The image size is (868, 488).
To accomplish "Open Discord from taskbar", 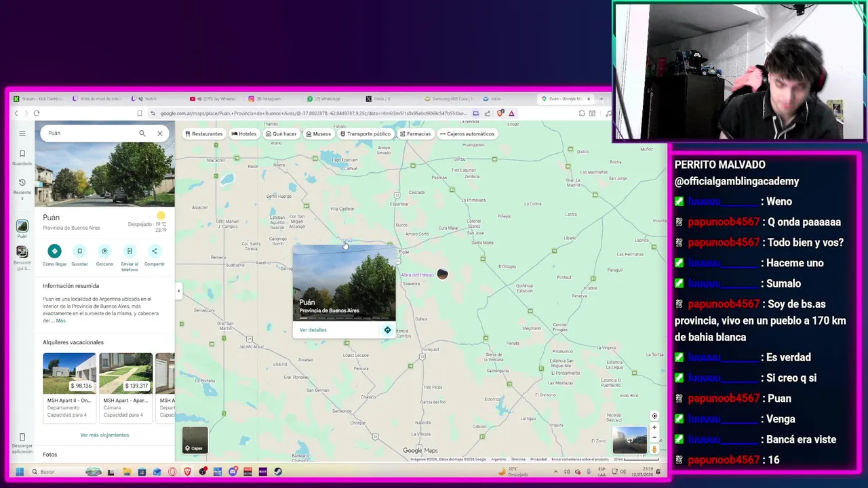I will point(233,472).
